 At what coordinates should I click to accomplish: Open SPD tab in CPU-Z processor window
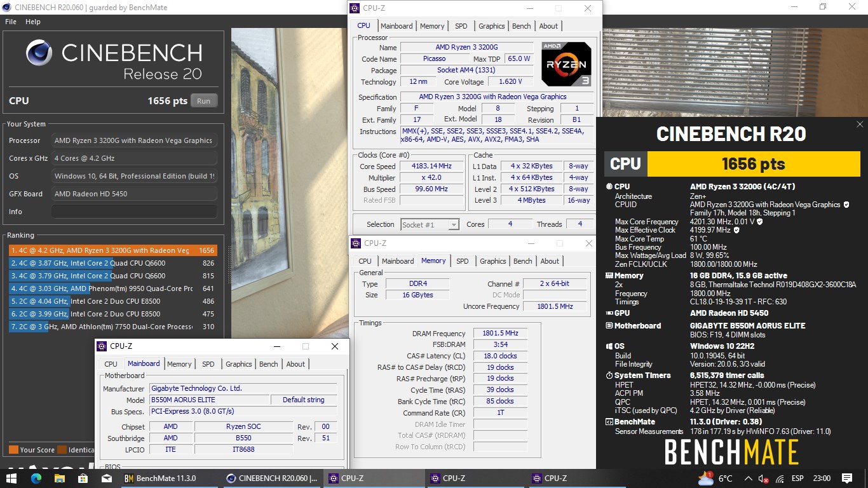461,26
